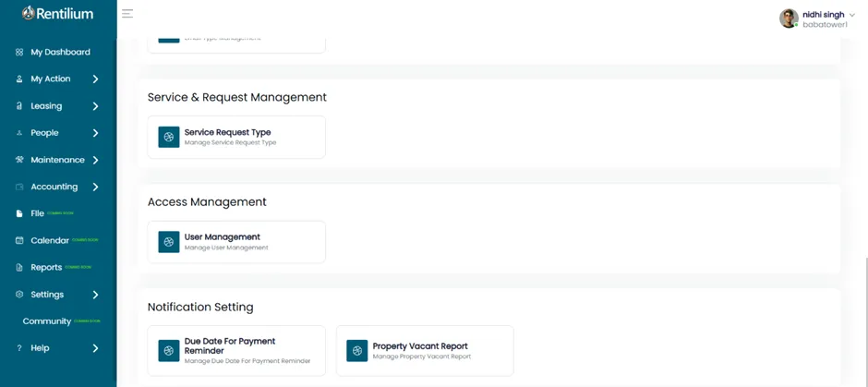Viewport: 868px width, 387px height.
Task: Click the Service & Request Management heading
Action: [x=237, y=97]
